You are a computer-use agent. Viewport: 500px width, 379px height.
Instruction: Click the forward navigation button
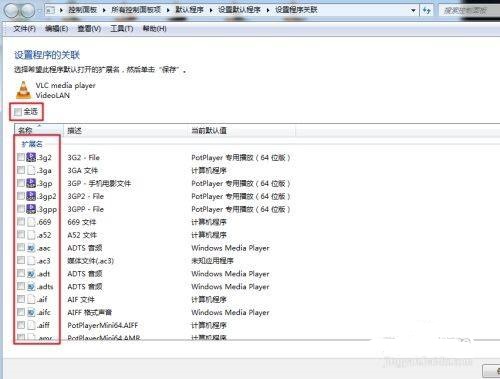click(x=28, y=11)
